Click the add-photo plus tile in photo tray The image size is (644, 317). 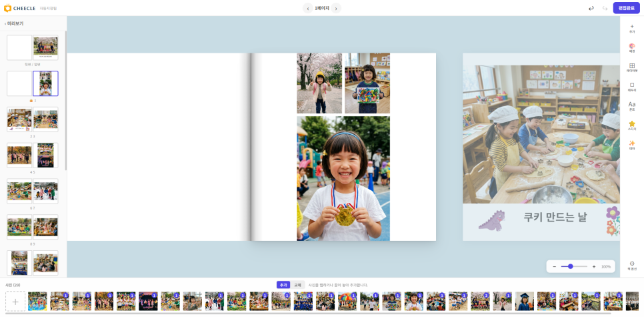(15, 302)
